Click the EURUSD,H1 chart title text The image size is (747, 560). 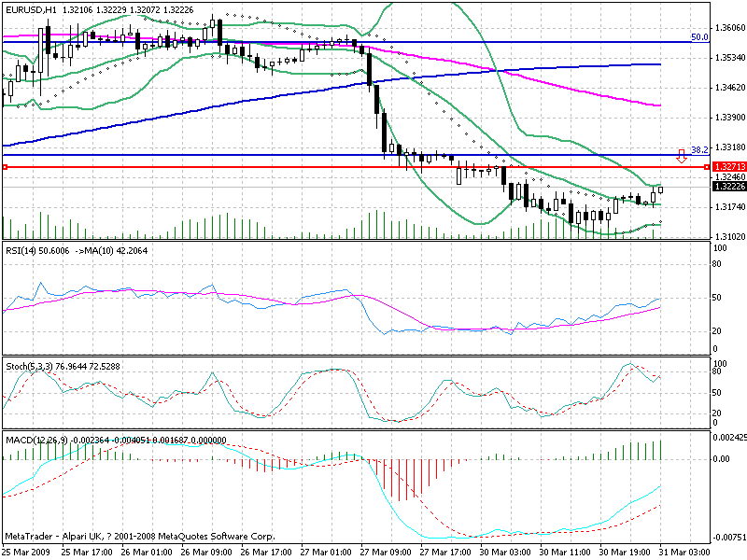click(31, 10)
